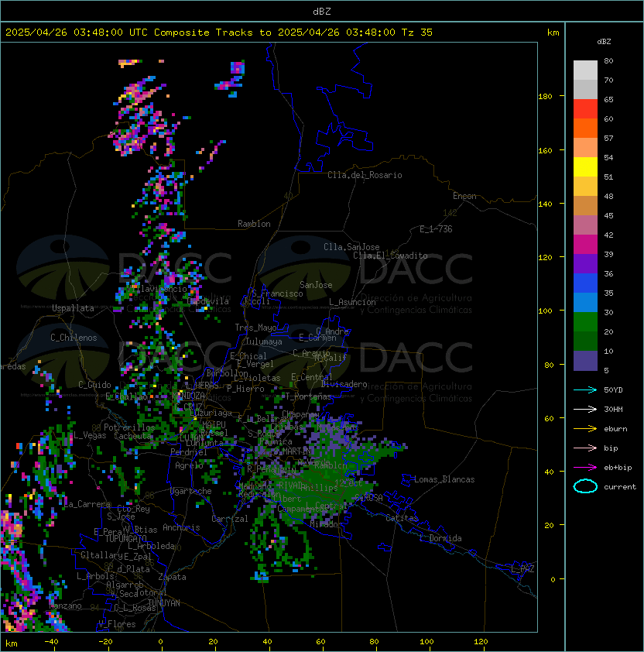The image size is (644, 652).
Task: Click the Divisadero place label
Action: click(344, 384)
